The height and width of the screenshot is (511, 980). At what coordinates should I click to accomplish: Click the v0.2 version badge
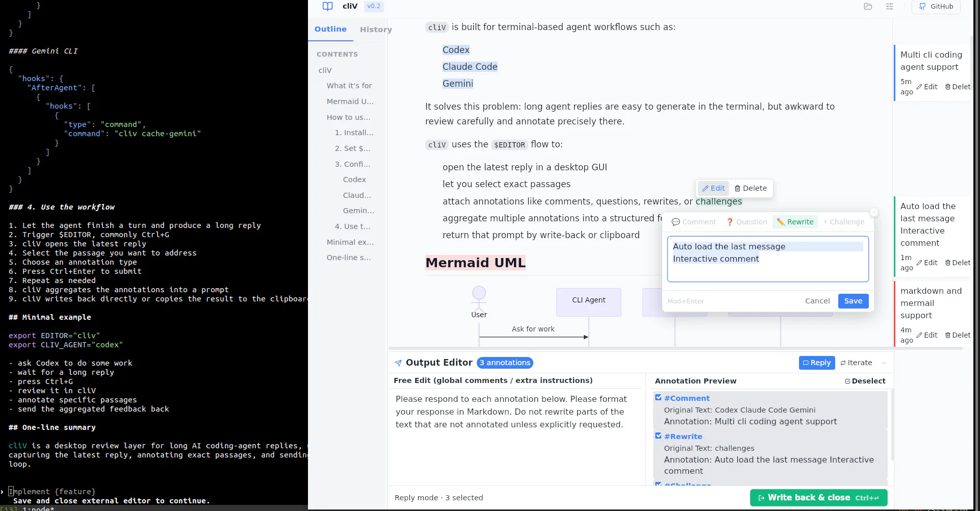point(374,6)
